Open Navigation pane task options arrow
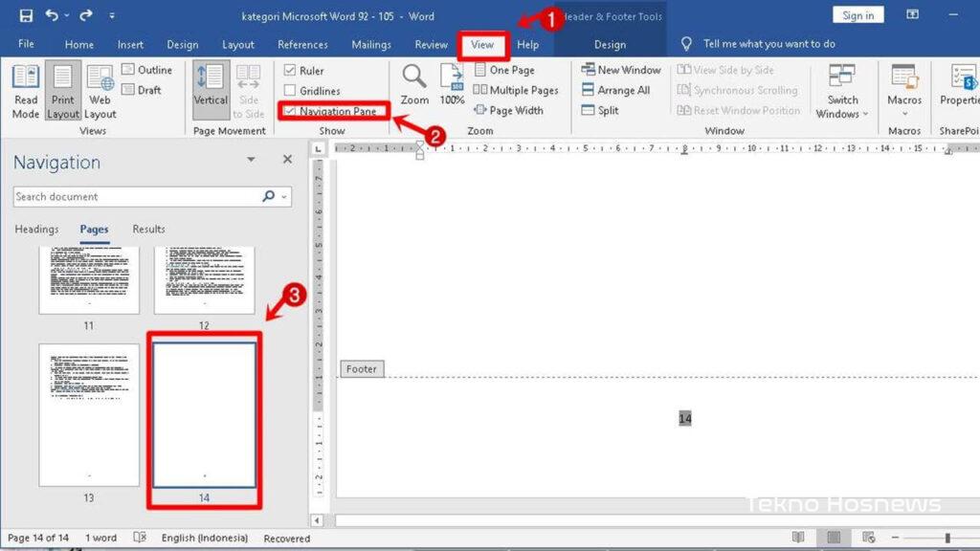The height and width of the screenshot is (551, 980). 251,160
